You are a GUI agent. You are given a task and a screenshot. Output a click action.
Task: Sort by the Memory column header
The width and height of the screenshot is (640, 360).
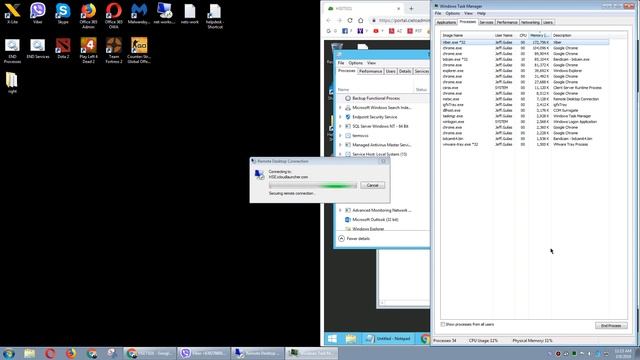pyautogui.click(x=540, y=36)
